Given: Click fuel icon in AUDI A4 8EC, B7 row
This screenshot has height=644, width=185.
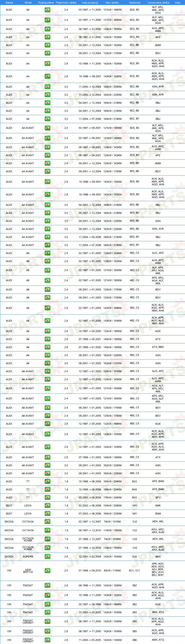Looking at the screenshot, I should pos(47,119).
